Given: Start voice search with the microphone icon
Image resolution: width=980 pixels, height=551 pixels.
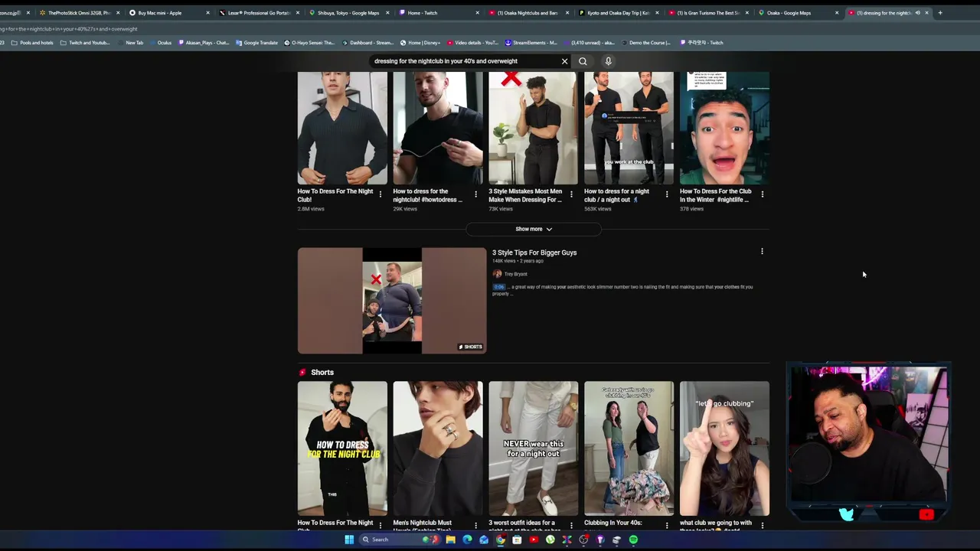Looking at the screenshot, I should [x=609, y=61].
